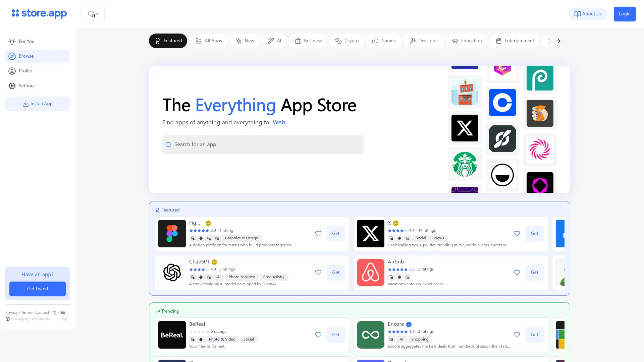Favorite BeReal with the heart icon
Screen dimensions: 644x362
tap(318, 335)
